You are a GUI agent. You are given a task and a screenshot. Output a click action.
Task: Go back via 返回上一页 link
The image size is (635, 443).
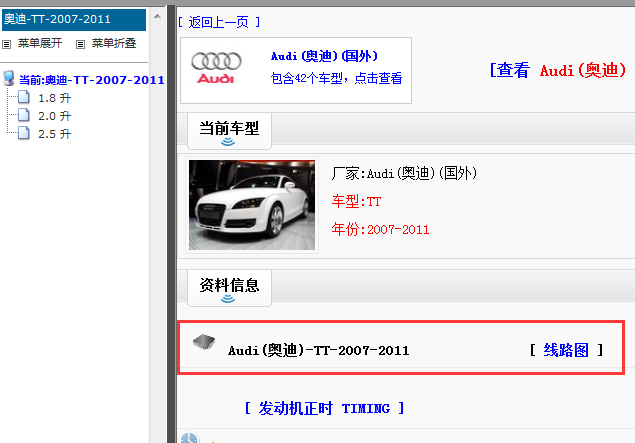pos(219,22)
